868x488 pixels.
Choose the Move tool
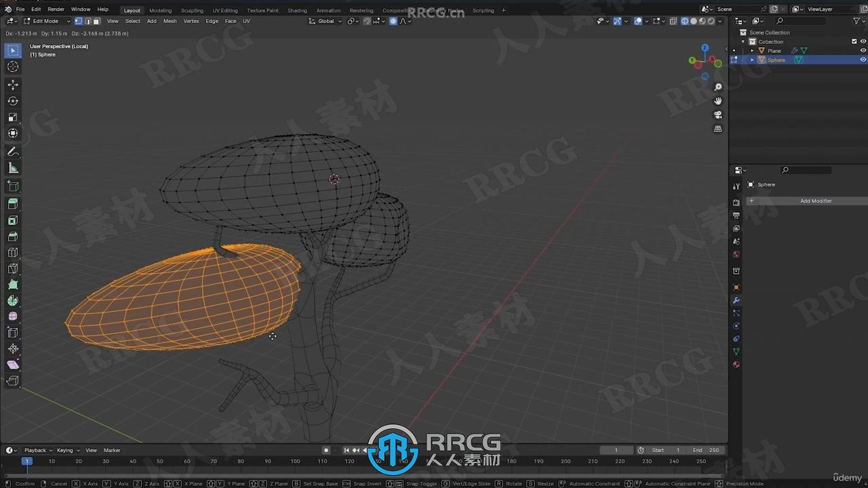[x=13, y=85]
